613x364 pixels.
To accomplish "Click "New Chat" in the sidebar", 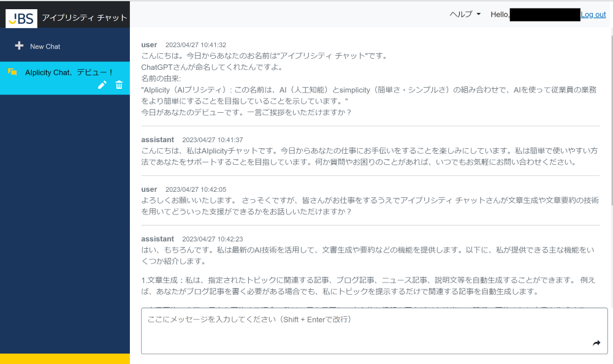I will click(45, 46).
